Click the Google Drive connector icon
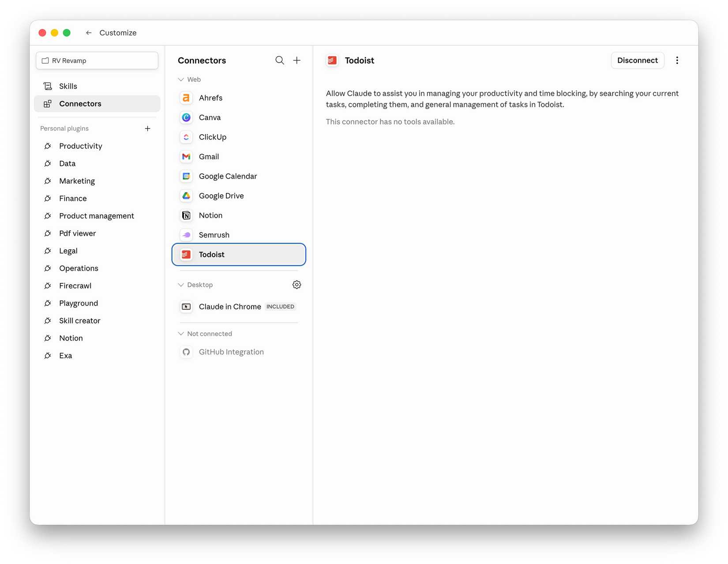This screenshot has width=728, height=564. 186,196
